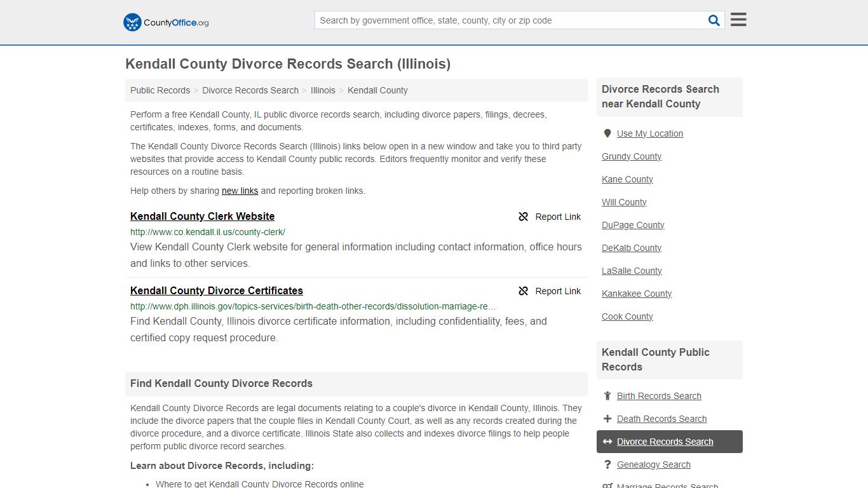Open Divorce Records Search breadcrumb
This screenshot has width=868, height=488.
click(x=250, y=90)
